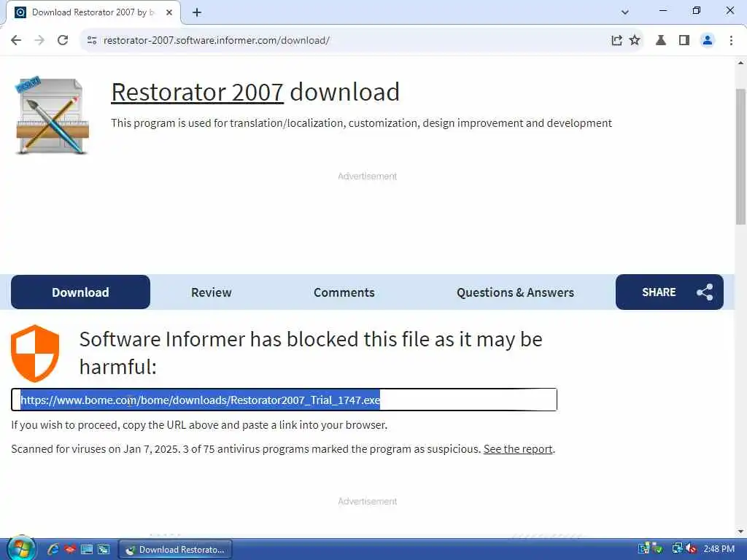Click the 'Software Informer has blocked' heading
Screen dimensions: 747x560
pyautogui.click(x=311, y=353)
